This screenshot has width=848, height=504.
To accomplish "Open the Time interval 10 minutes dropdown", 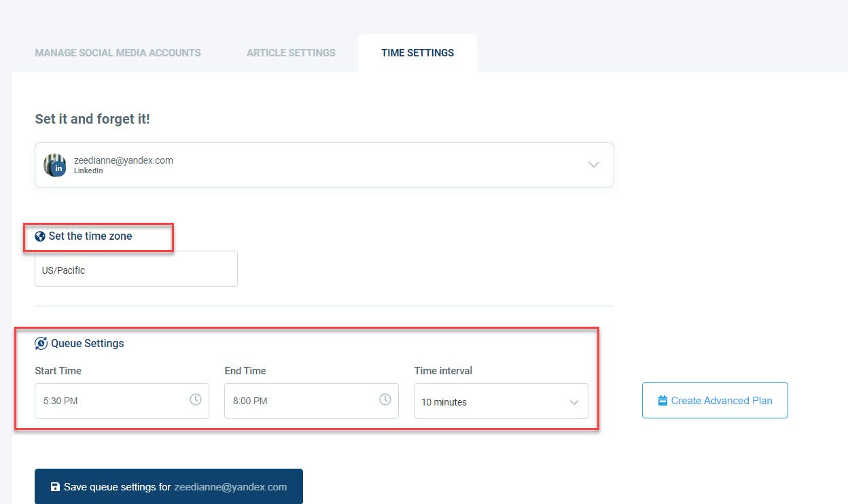I will (501, 401).
